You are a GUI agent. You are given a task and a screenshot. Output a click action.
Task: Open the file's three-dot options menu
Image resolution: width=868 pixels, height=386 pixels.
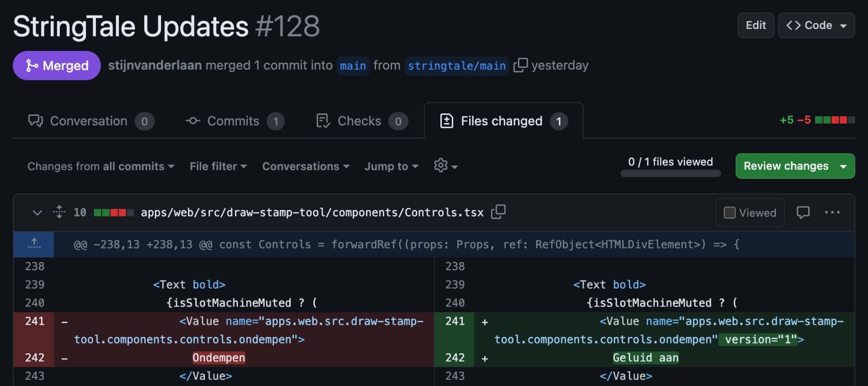(x=832, y=212)
